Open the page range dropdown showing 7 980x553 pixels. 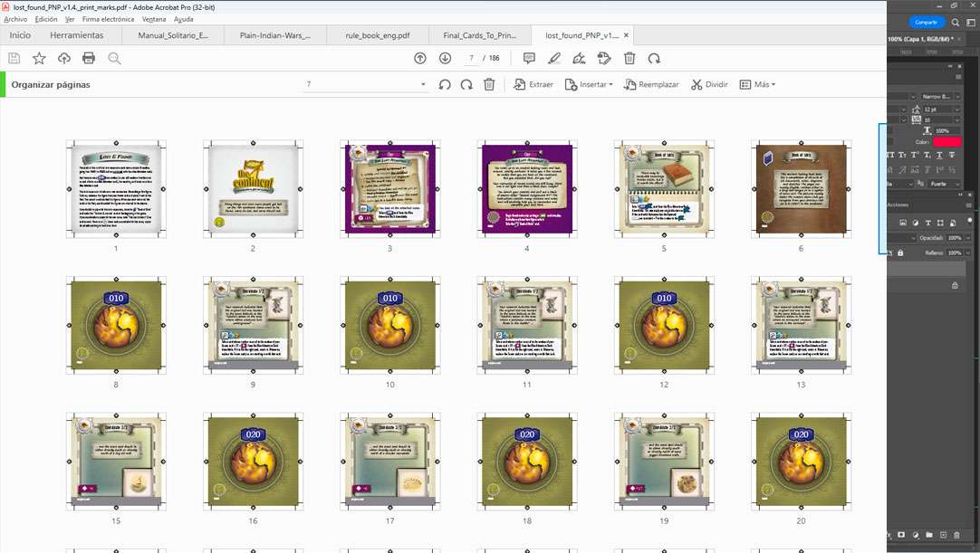click(423, 84)
